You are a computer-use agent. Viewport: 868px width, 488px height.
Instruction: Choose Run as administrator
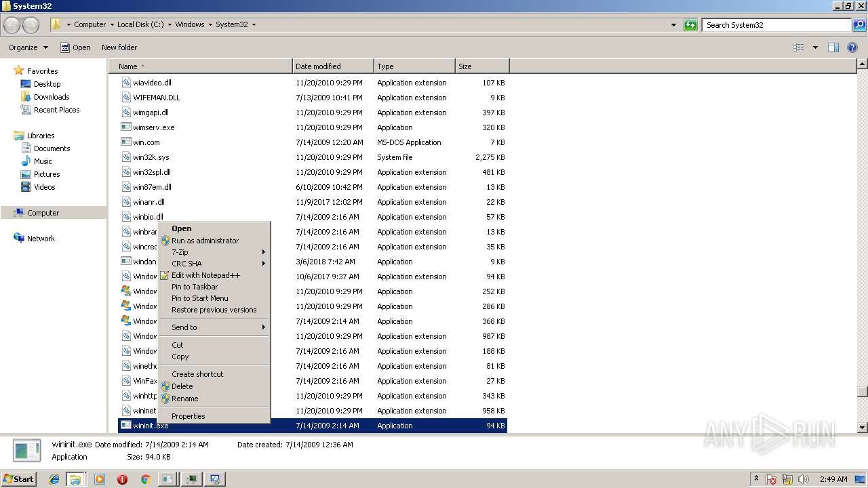[x=214, y=241]
